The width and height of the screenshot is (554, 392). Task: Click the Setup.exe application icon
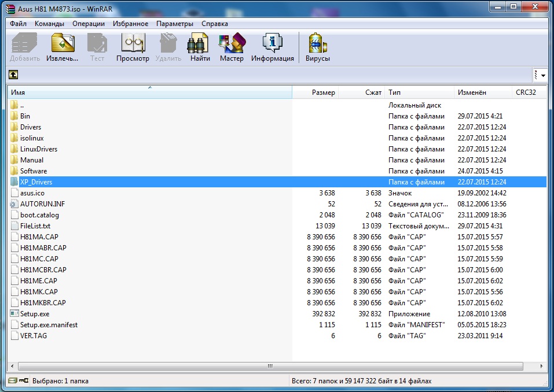(14, 313)
